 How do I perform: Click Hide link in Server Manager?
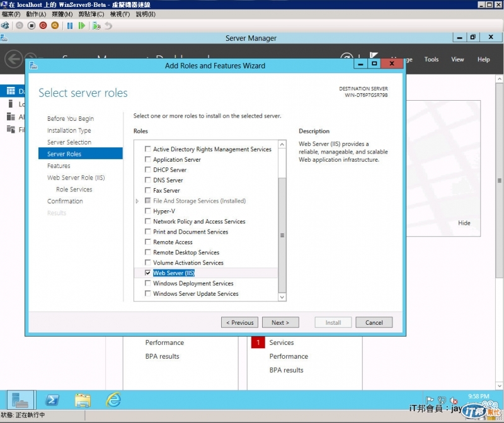click(x=464, y=223)
